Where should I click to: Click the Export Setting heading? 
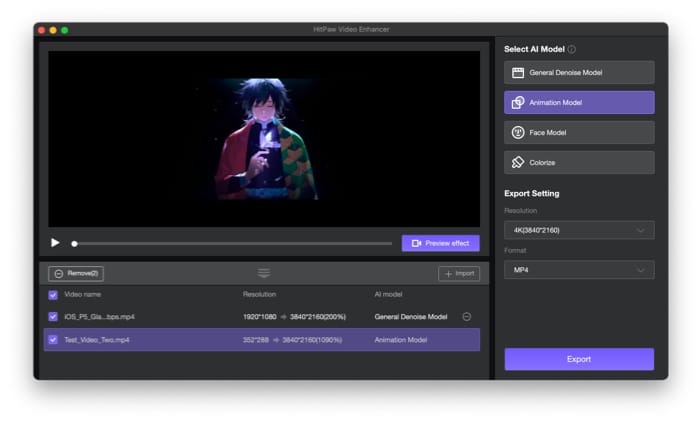[531, 193]
